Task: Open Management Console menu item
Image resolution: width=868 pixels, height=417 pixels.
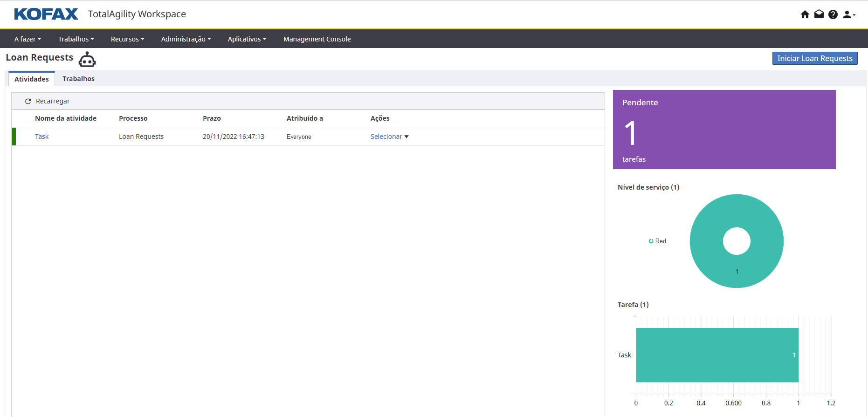Action: (317, 39)
